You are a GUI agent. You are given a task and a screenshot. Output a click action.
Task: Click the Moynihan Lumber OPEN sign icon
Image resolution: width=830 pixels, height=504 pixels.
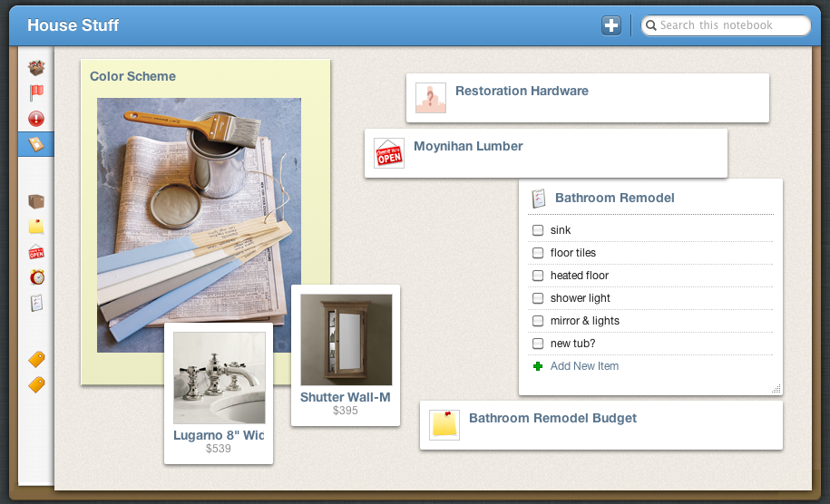click(x=389, y=153)
